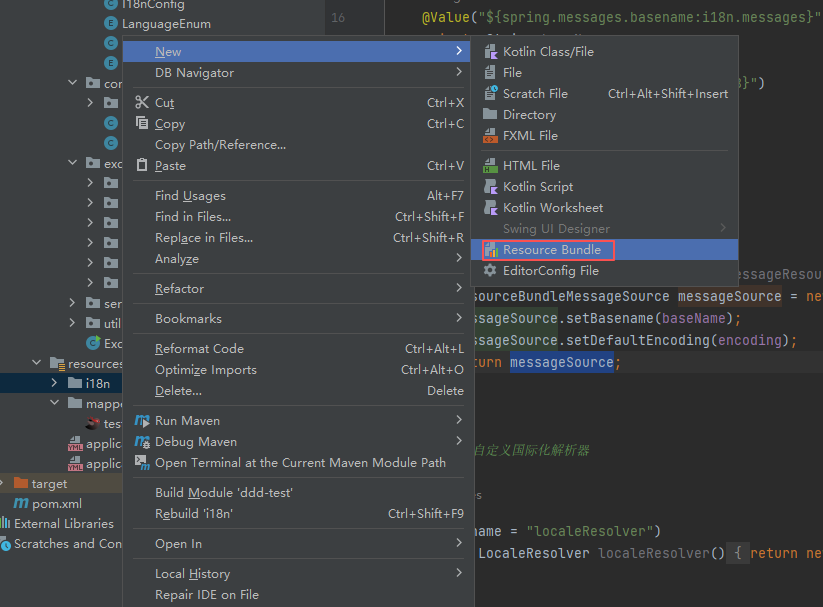Click the resources folder icon
Screen dimensions: 823x607
click(57, 363)
